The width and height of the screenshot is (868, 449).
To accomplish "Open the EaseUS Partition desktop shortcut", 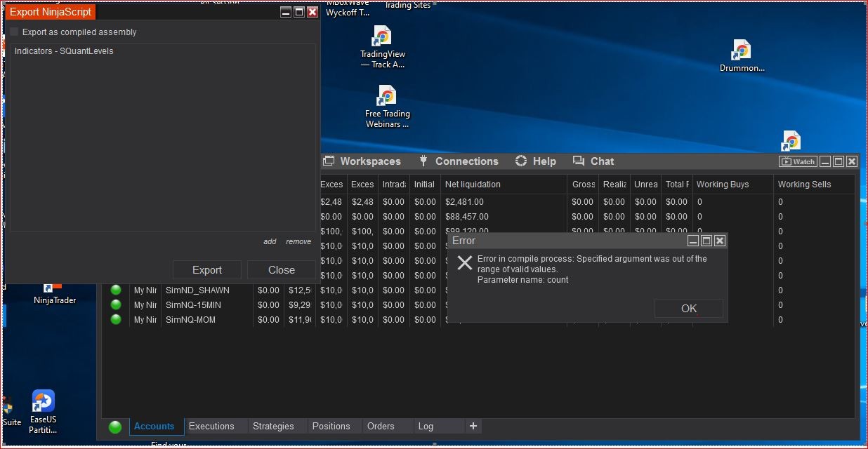I will (x=43, y=413).
